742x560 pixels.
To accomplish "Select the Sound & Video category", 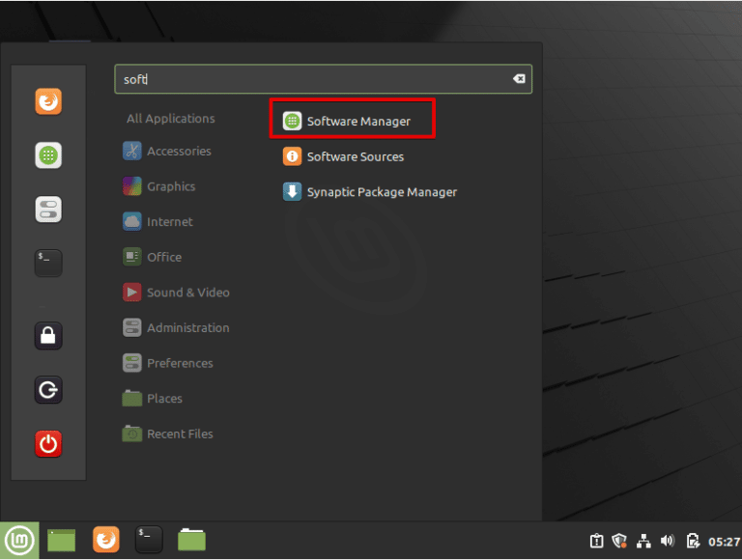I will point(187,293).
